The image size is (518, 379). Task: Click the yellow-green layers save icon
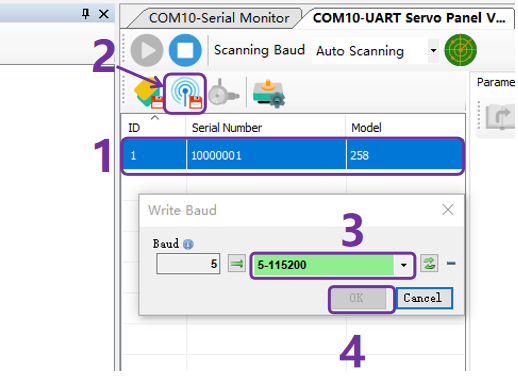(x=148, y=93)
